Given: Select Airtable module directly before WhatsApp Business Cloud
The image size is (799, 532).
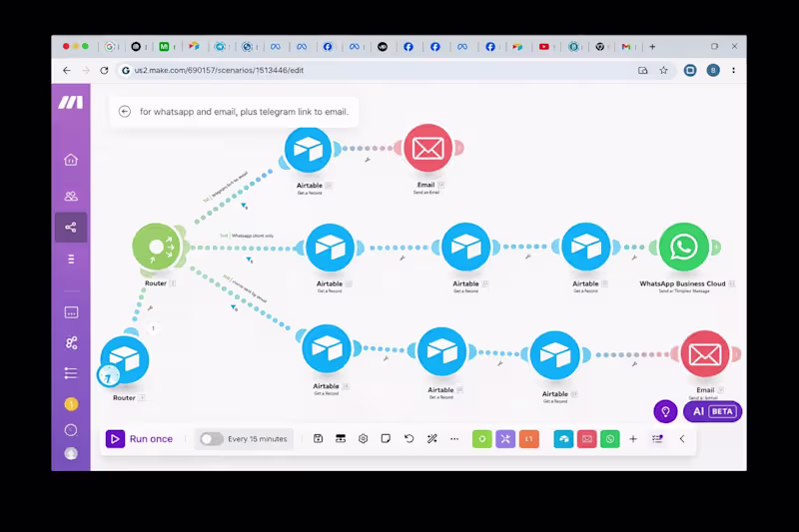Looking at the screenshot, I should [586, 247].
